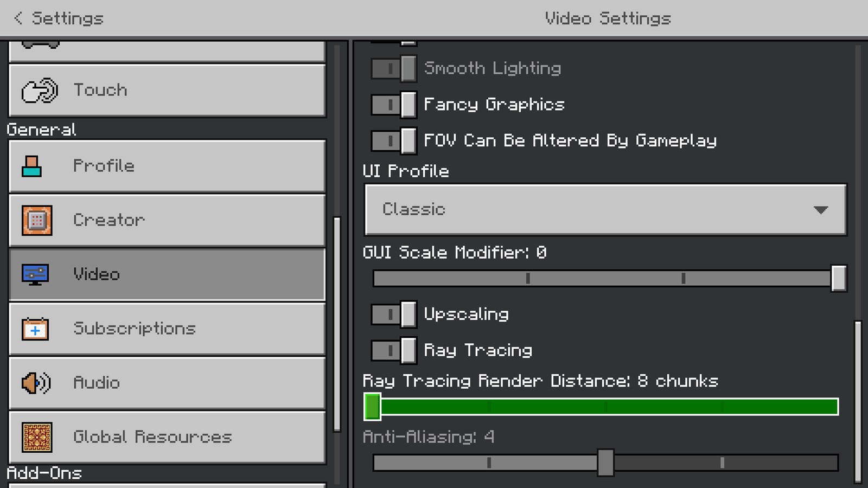Click the Creator command block icon
868x488 pixels.
coord(37,220)
